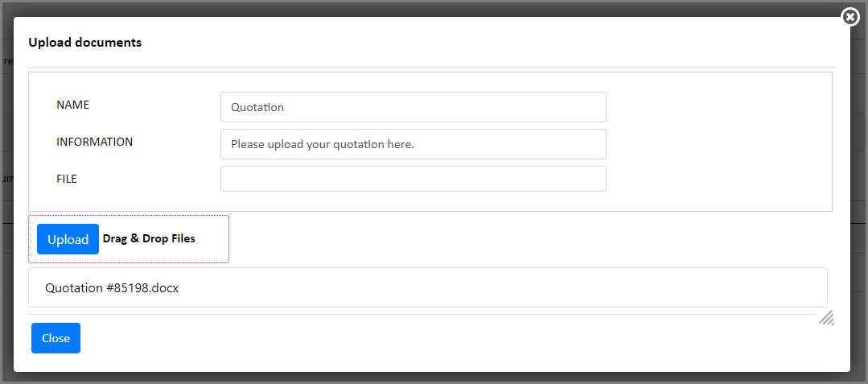
Task: Click the NAME field label
Action: coord(73,105)
